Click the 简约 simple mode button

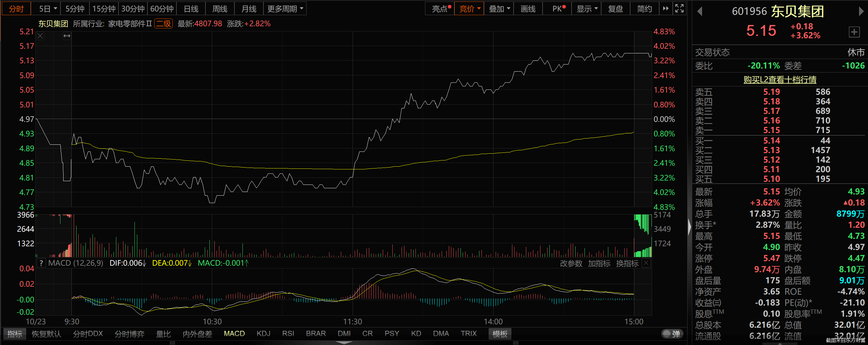[644, 8]
